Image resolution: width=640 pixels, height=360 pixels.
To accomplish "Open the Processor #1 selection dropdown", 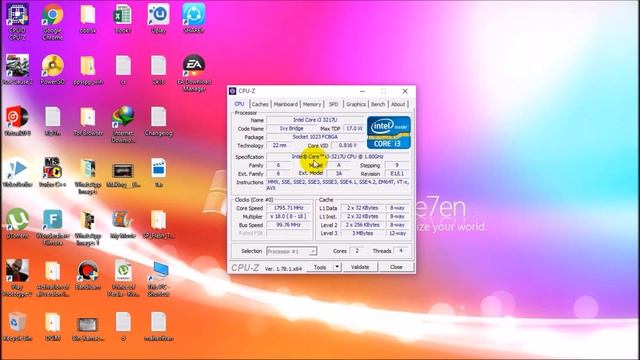I will [x=291, y=251].
